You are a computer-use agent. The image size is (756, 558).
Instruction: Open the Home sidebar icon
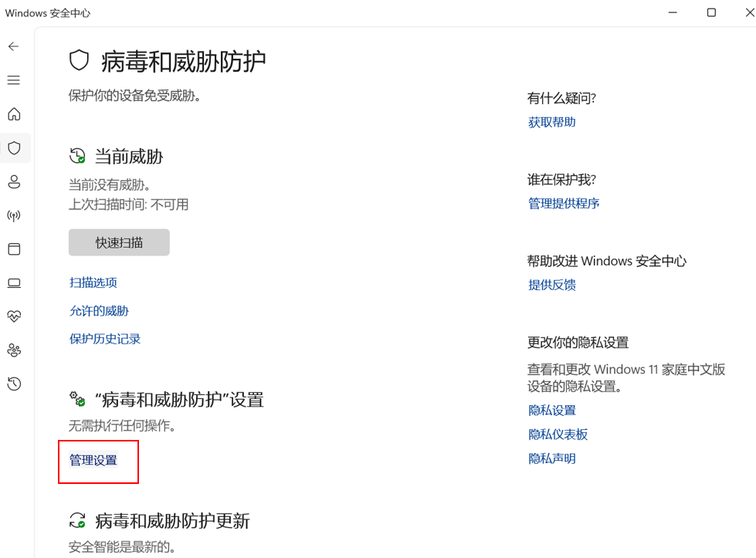[x=14, y=114]
